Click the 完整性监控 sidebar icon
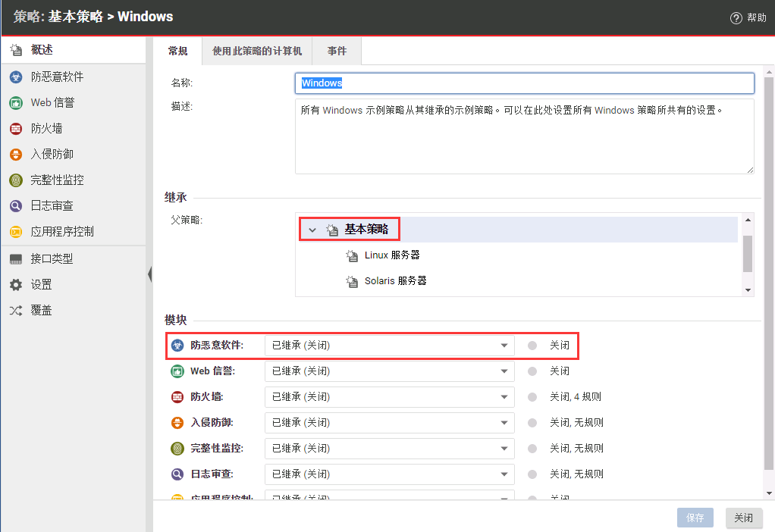The height and width of the screenshot is (532, 775). (x=16, y=180)
